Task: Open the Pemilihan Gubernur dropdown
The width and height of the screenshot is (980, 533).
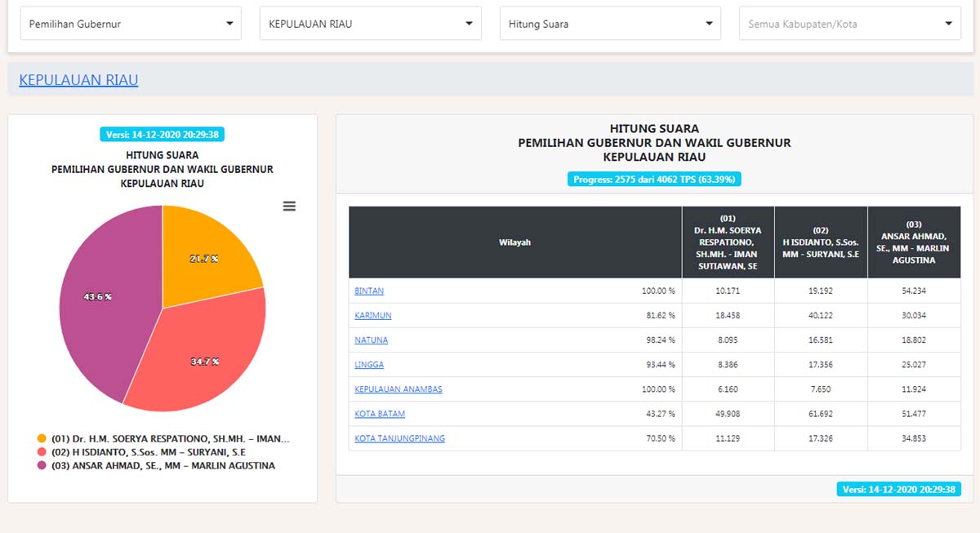Action: [131, 24]
